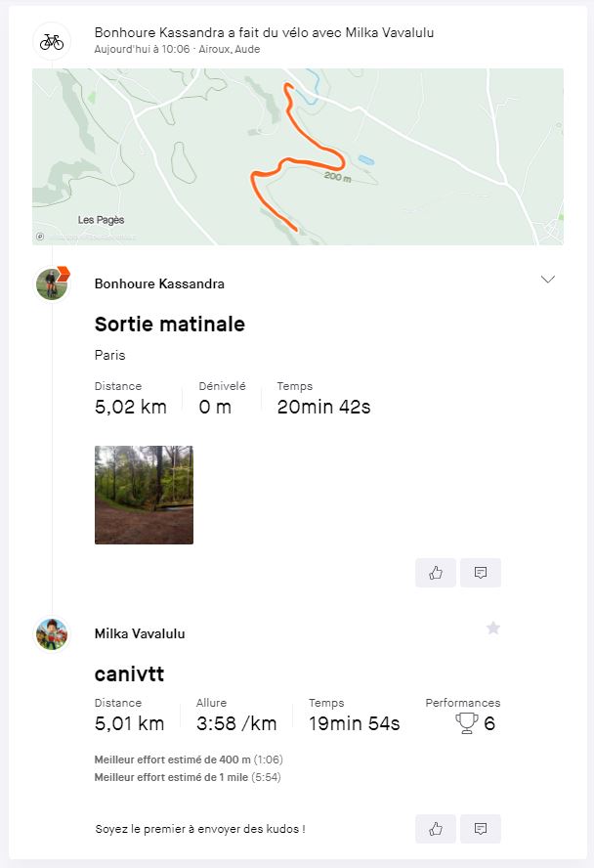Viewport: 594px width, 868px height.
Task: Give kudos to canivtt activity
Action: (x=436, y=829)
